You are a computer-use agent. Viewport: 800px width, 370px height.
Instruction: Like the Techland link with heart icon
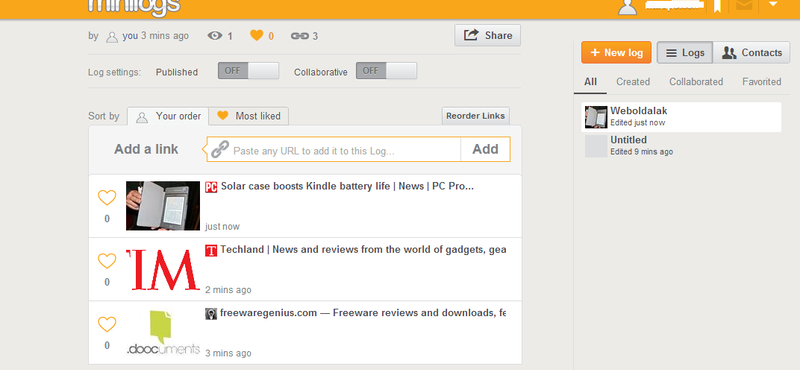point(107,261)
